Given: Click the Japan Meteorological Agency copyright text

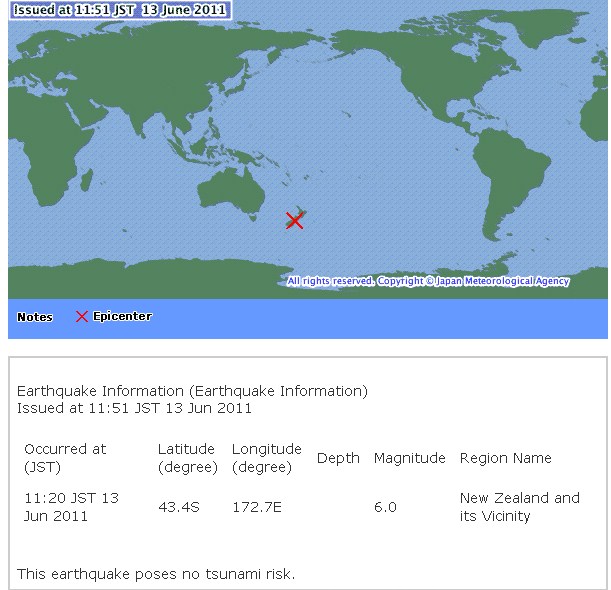Looking at the screenshot, I should (x=428, y=281).
